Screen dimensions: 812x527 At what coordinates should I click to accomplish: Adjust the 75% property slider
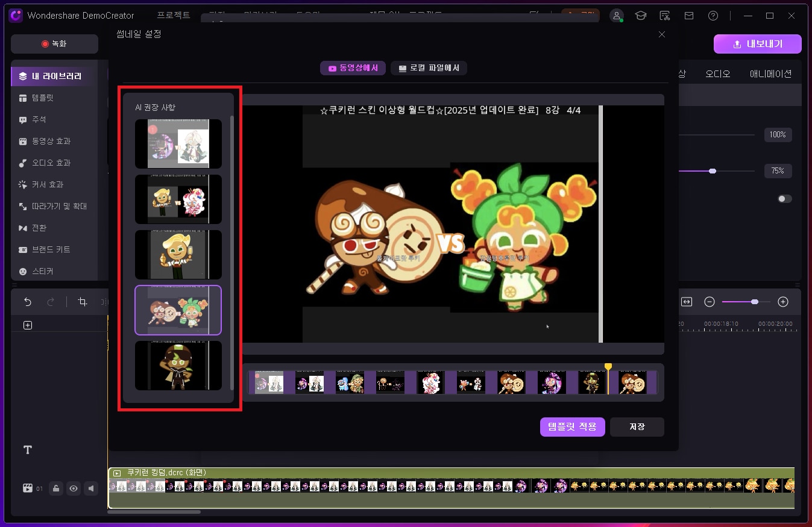click(713, 171)
